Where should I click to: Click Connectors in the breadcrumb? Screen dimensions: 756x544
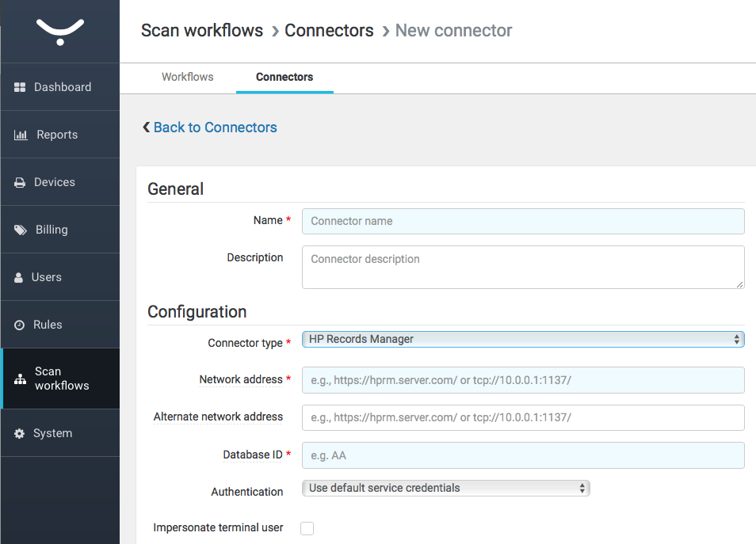click(x=329, y=31)
